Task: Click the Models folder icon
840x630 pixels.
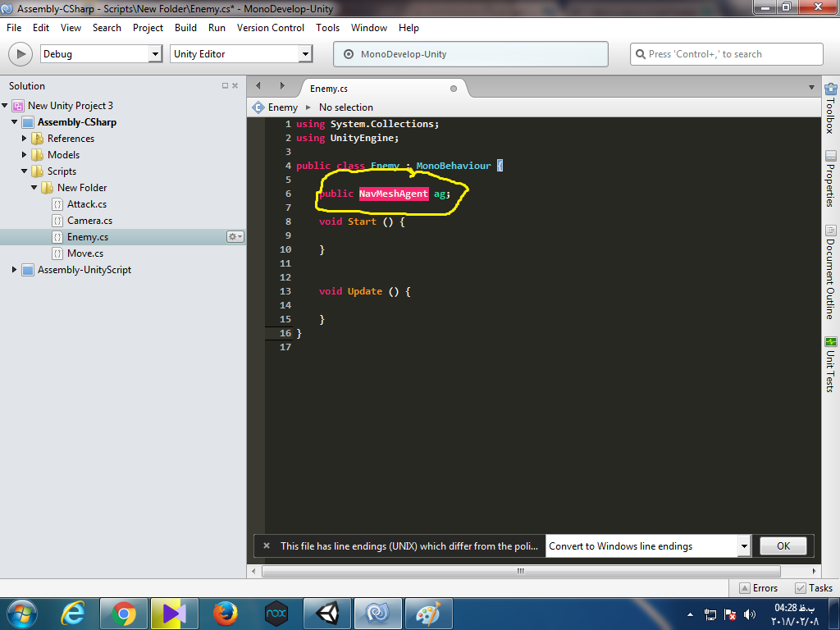Action: (38, 155)
